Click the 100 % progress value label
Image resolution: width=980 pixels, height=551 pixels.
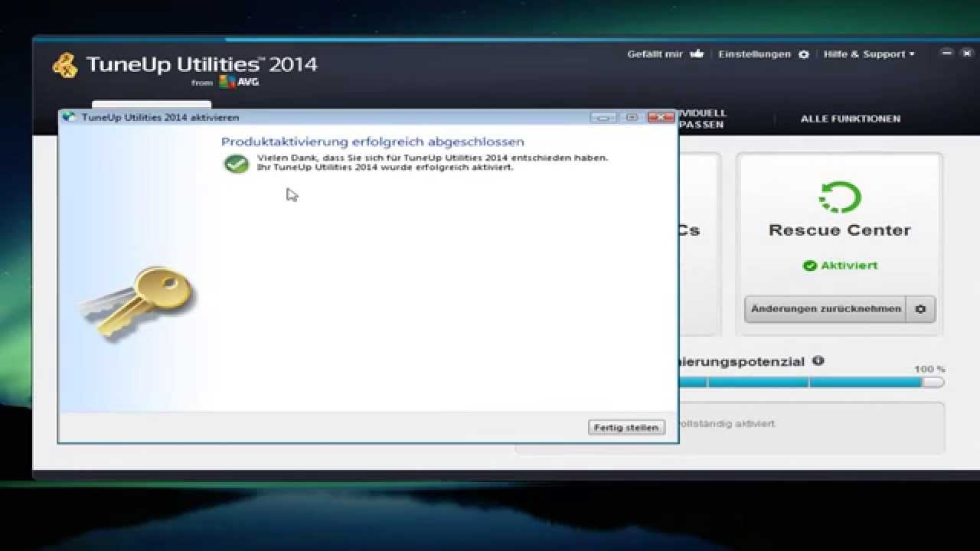(929, 369)
